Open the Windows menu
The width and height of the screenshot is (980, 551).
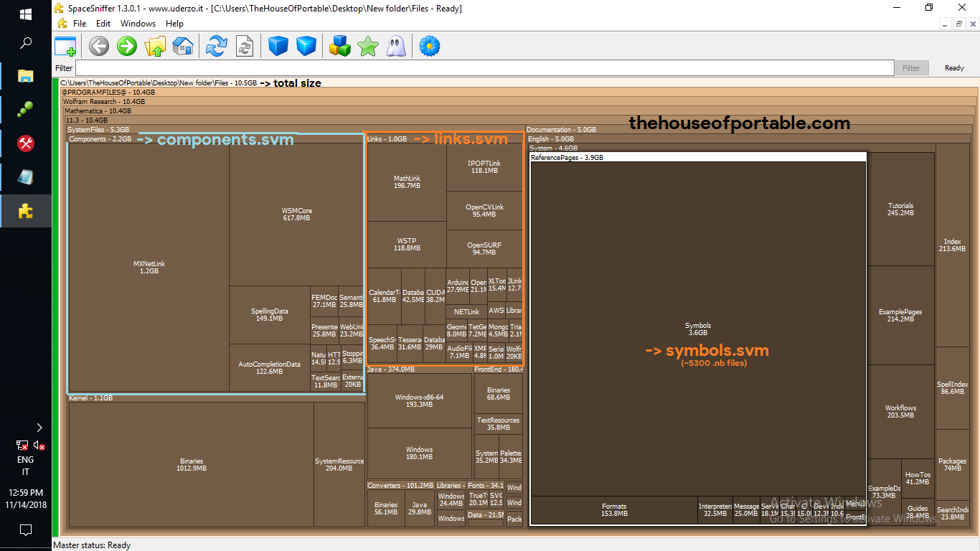(138, 24)
